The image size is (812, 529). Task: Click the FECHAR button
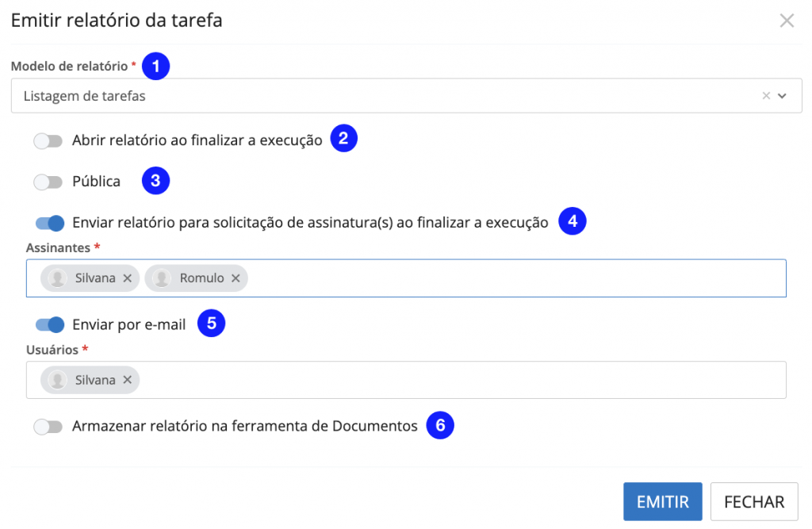754,502
